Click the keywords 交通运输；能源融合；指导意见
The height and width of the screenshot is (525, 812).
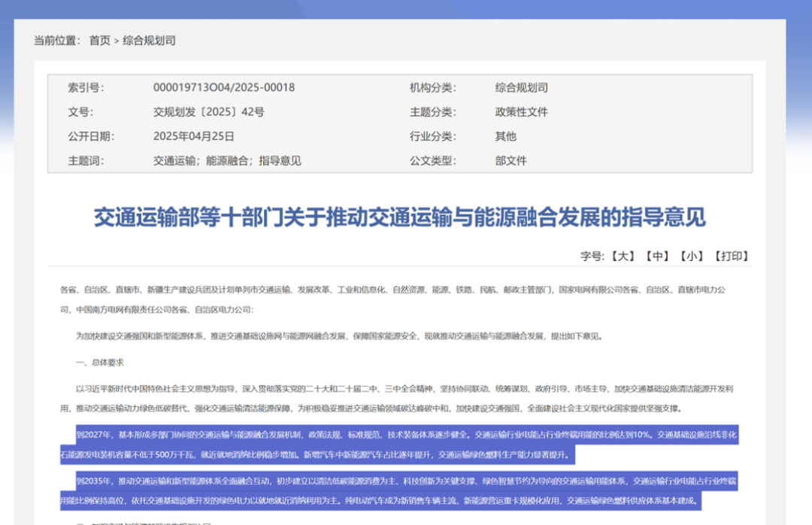227,161
